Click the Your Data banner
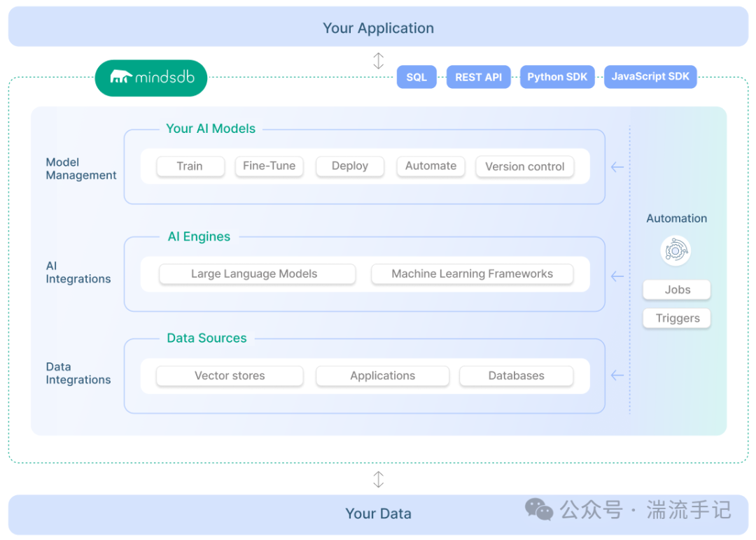 (379, 515)
